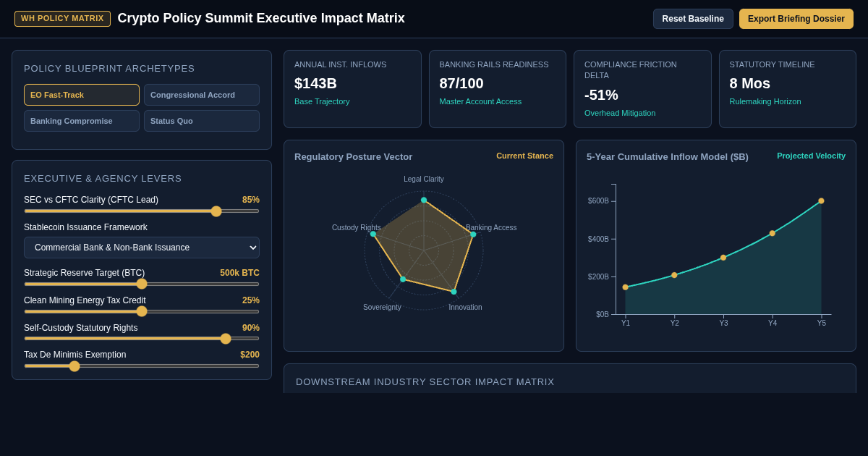868x456 pixels.
Task: Select the EO Fast-Track archetype
Action: tap(82, 95)
